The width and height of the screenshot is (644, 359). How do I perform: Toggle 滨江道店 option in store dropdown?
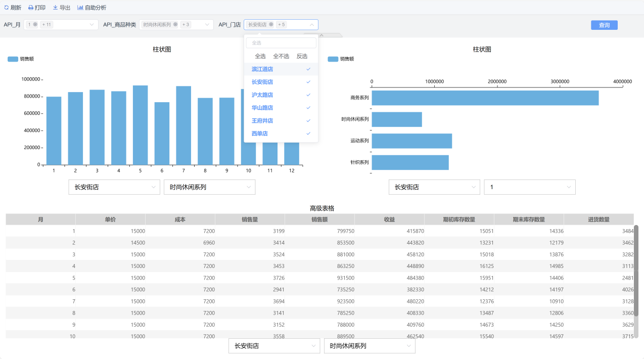pos(281,69)
